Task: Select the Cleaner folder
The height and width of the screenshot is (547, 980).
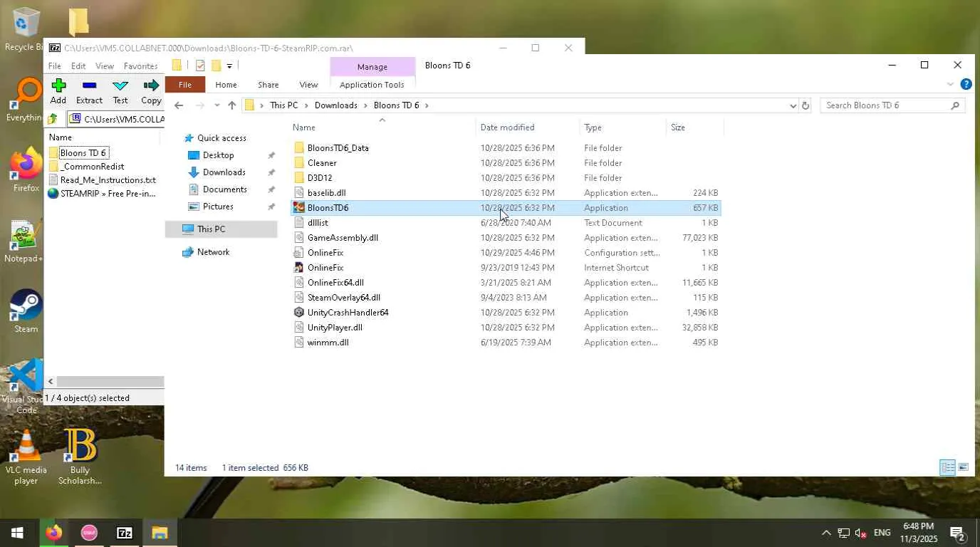Action: click(x=506, y=163)
